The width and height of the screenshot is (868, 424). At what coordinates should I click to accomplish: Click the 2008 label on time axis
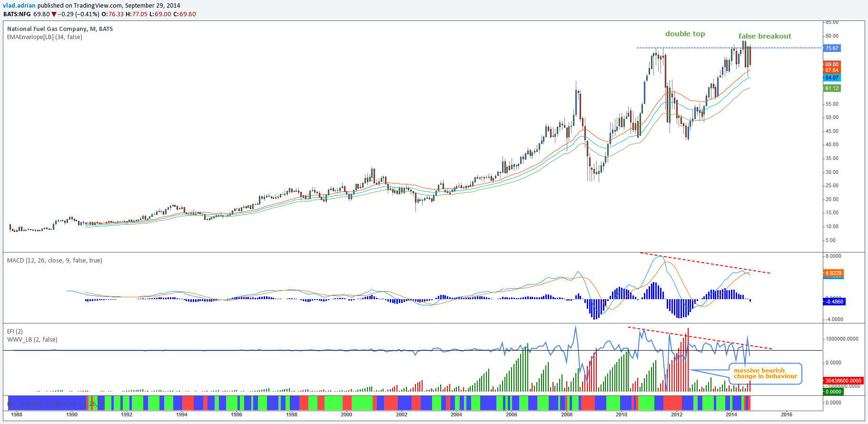(x=566, y=414)
